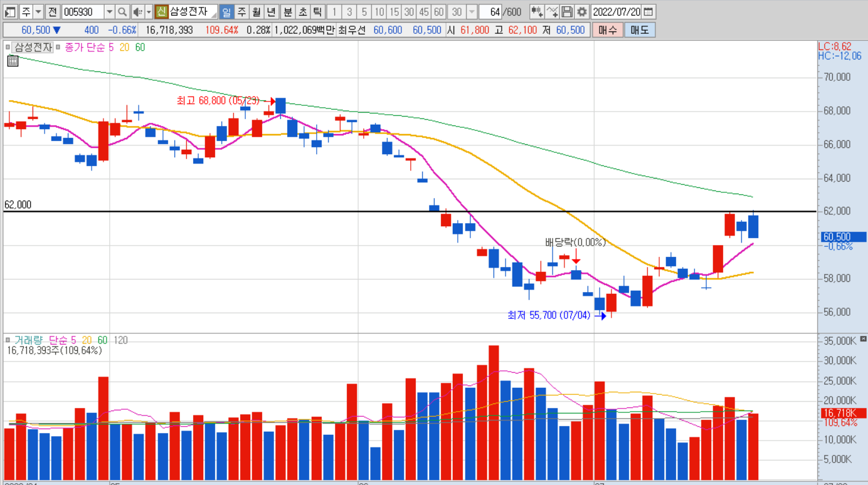Choose the 60 interval button in toolbar
868x485 pixels.
pyautogui.click(x=439, y=12)
